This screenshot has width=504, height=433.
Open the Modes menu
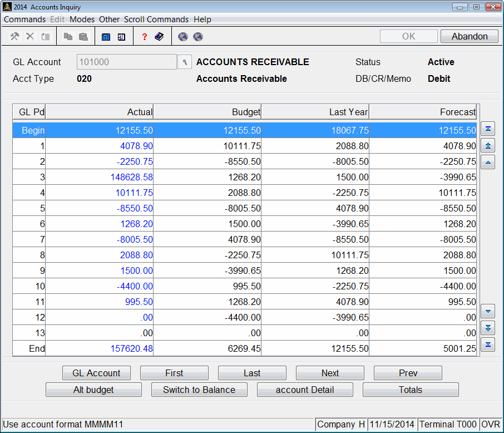coord(82,19)
